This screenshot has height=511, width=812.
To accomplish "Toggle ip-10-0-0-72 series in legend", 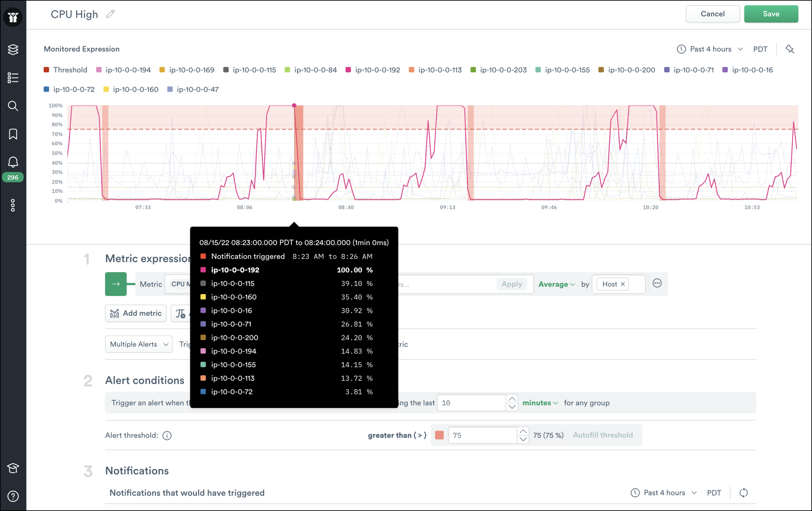I will 69,89.
